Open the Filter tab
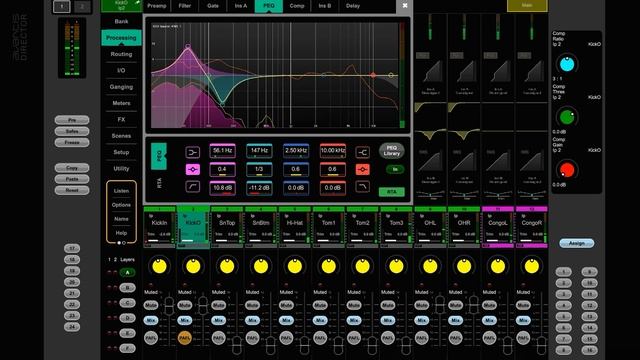This screenshot has width=640, height=360. [184, 6]
